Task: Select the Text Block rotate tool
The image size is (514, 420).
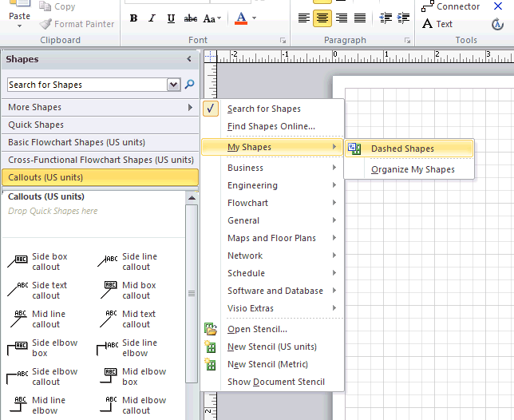Action: click(497, 24)
